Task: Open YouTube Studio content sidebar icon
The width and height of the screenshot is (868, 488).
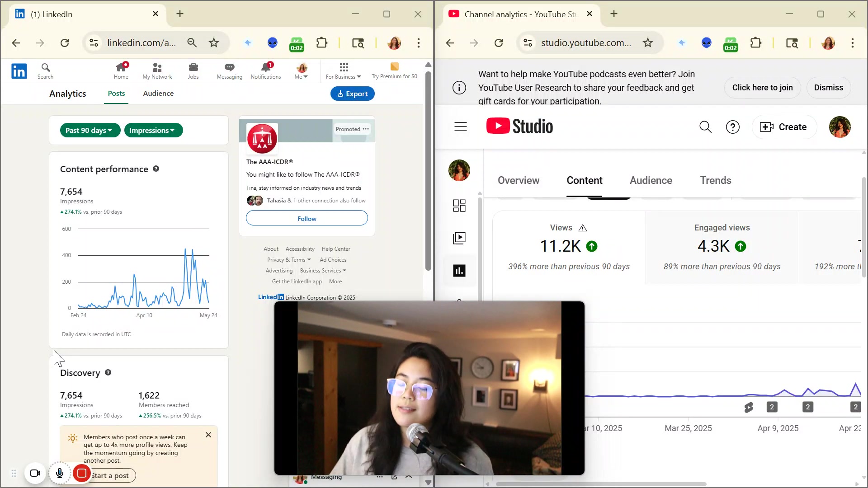Action: (x=459, y=238)
